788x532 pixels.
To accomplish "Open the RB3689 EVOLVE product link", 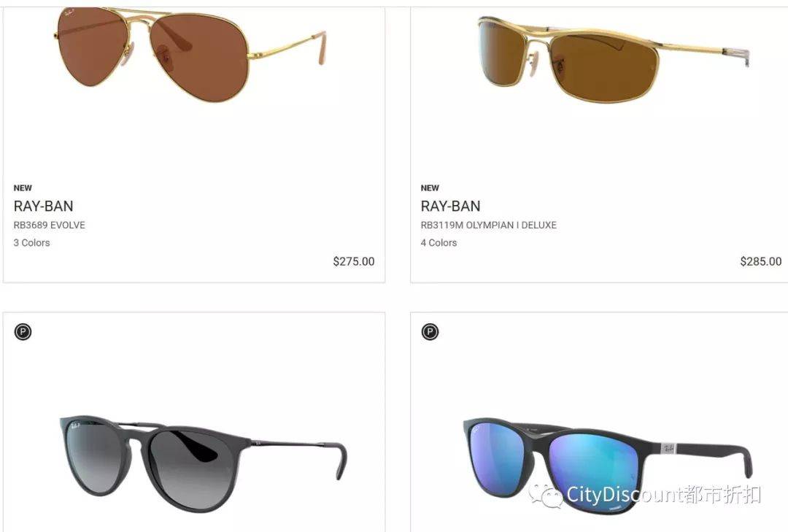I will pos(50,225).
